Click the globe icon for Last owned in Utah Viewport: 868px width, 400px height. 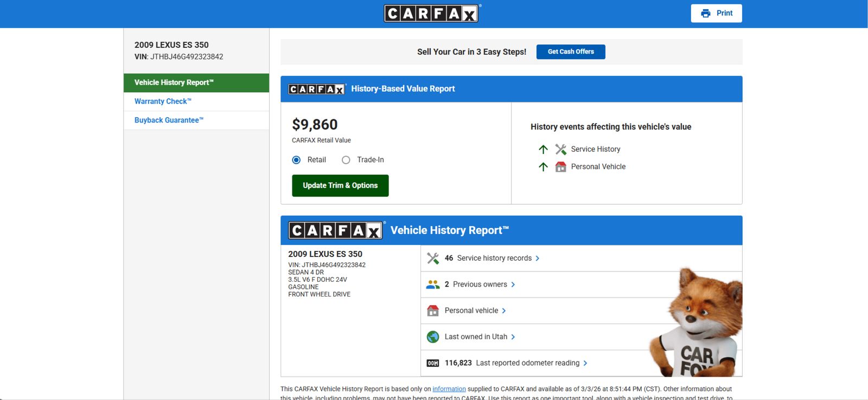click(x=432, y=337)
